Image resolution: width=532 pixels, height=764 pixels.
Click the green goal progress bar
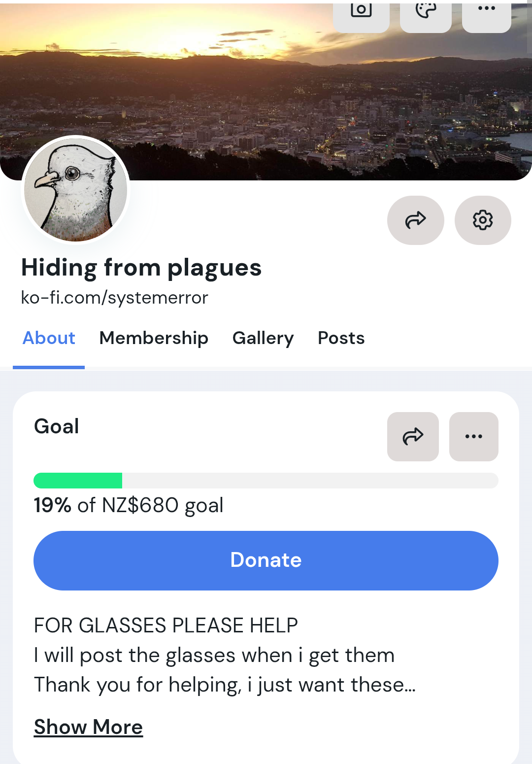(78, 481)
